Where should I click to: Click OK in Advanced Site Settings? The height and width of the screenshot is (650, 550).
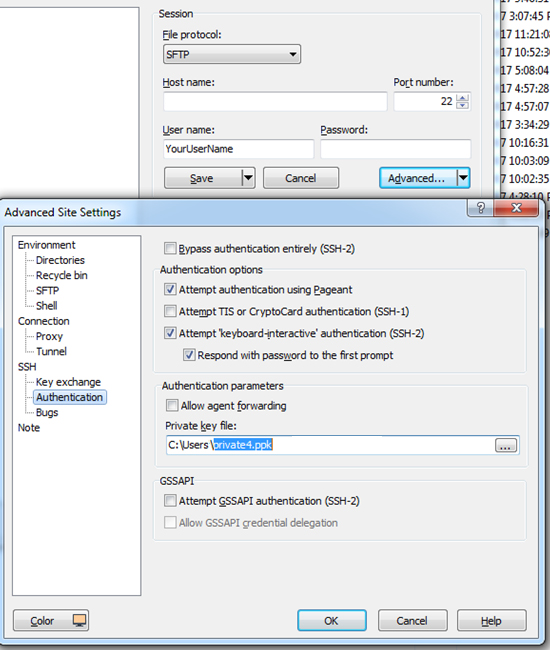point(332,621)
